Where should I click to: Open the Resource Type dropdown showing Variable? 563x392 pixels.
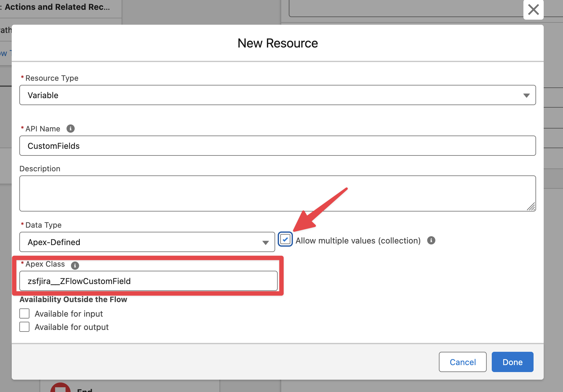coord(277,95)
